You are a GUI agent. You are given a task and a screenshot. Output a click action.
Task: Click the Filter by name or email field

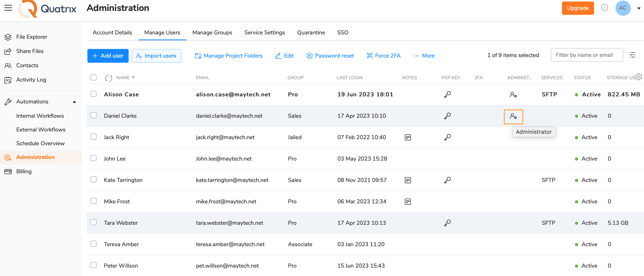[587, 55]
